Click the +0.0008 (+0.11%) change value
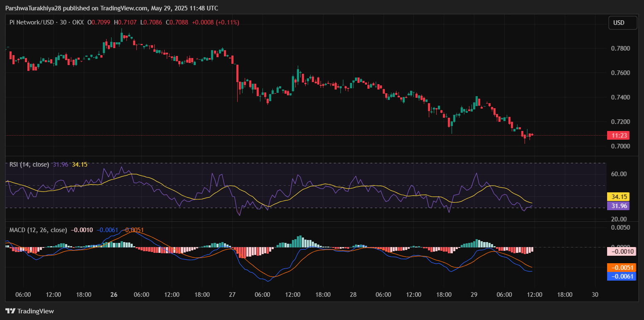Image resolution: width=644 pixels, height=320 pixels. [x=215, y=22]
